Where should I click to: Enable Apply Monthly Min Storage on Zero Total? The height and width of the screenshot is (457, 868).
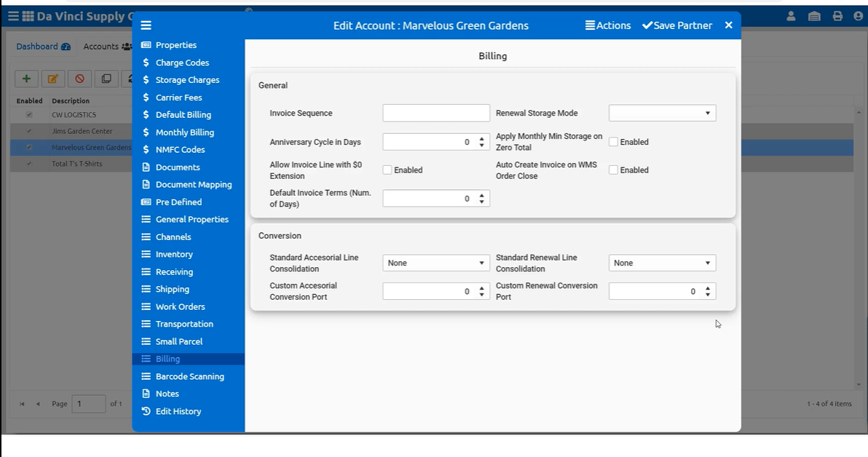tap(614, 142)
